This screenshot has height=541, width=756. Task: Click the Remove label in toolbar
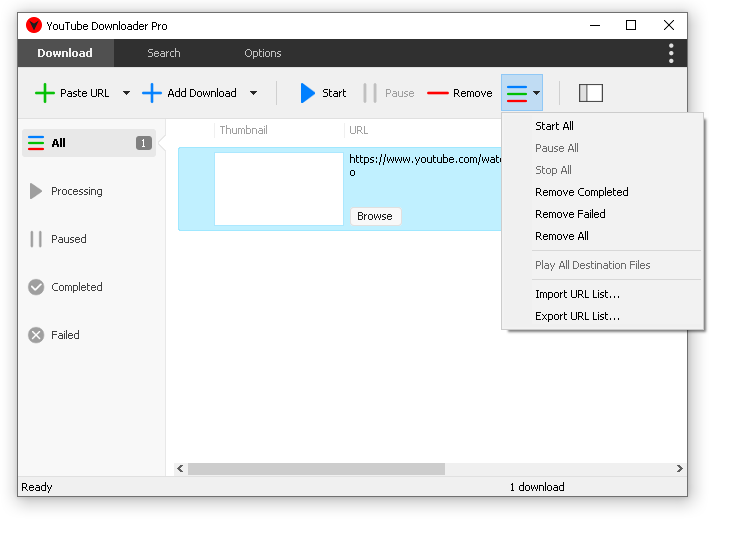[x=472, y=93]
